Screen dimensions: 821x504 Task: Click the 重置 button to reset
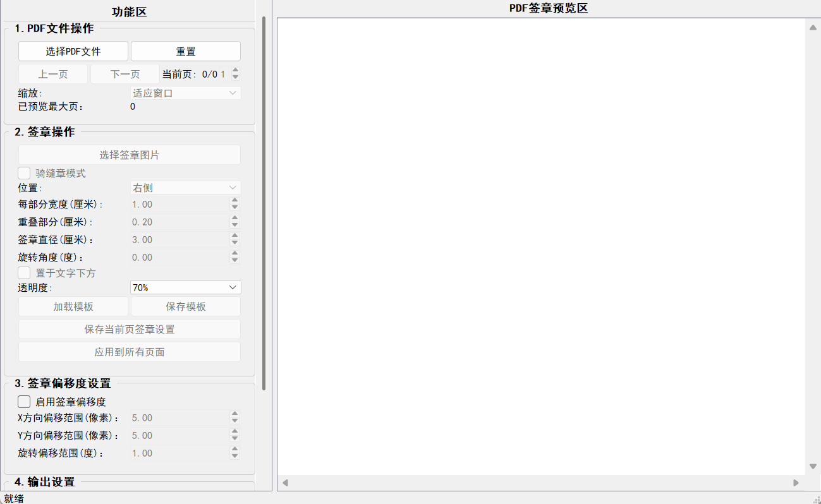click(185, 51)
